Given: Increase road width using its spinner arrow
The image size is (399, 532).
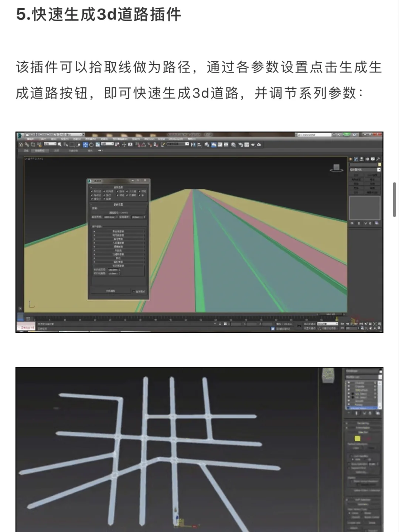Looking at the screenshot, I should point(117,217).
